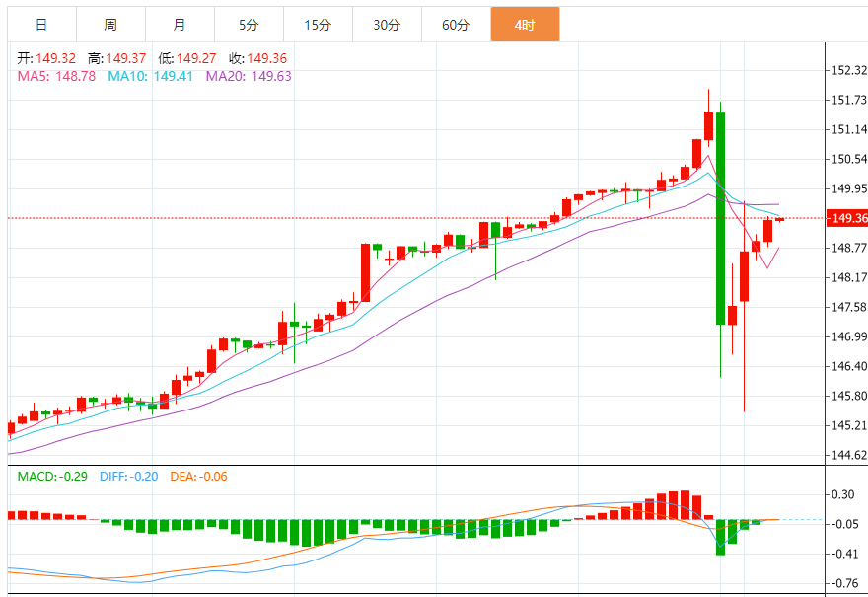Click the 151.73 price axis label
The image size is (868, 597).
849,100
